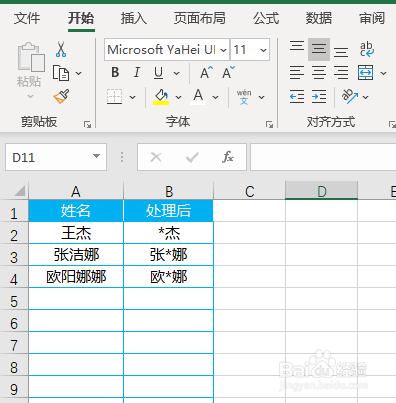The image size is (396, 403).
Task: Apply yellow fill color bucket
Action: click(161, 97)
